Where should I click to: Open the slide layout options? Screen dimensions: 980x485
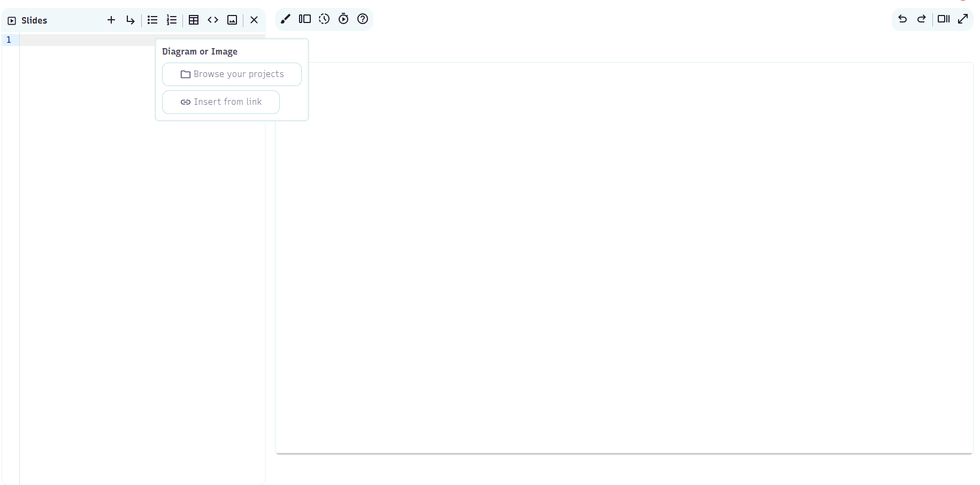click(x=304, y=19)
